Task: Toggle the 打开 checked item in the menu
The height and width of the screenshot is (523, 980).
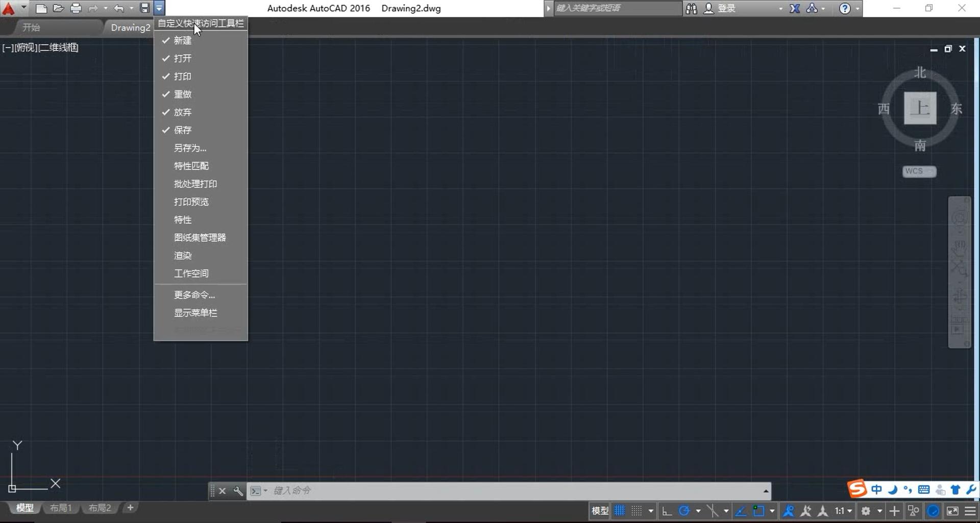Action: coord(201,58)
